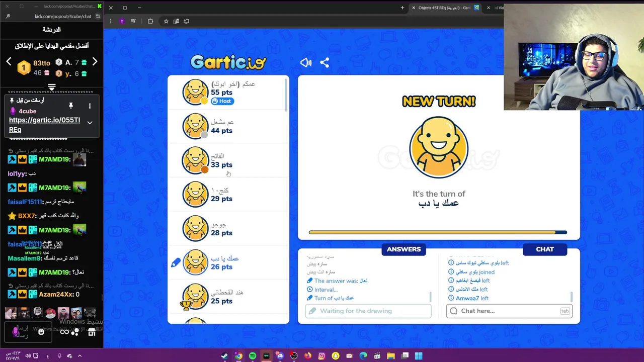Click Kick popout address bar URL
Image resolution: width=644 pixels, height=362 pixels.
pos(63,16)
